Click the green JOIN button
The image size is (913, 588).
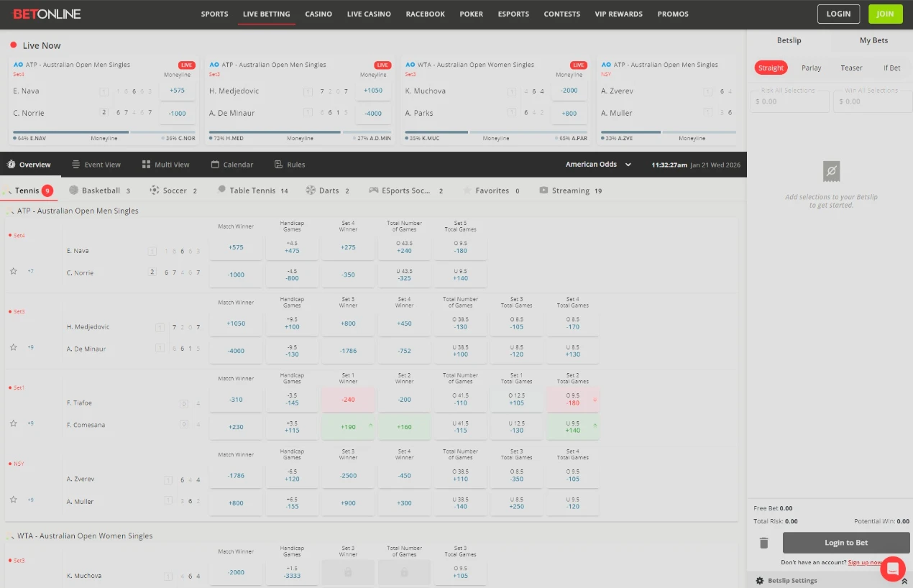pyautogui.click(x=885, y=14)
